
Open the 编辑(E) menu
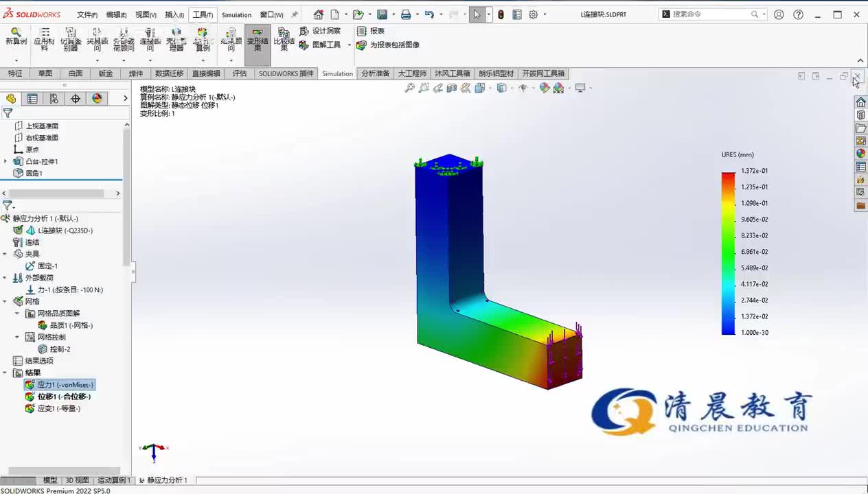coord(116,14)
